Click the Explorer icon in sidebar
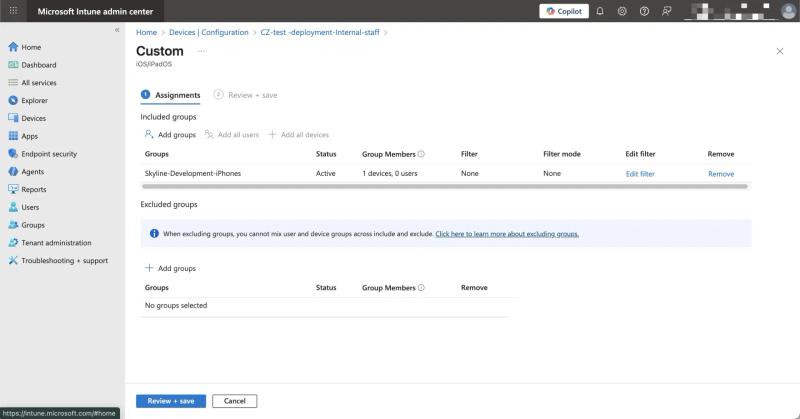Image resolution: width=800 pixels, height=419 pixels. [13, 101]
